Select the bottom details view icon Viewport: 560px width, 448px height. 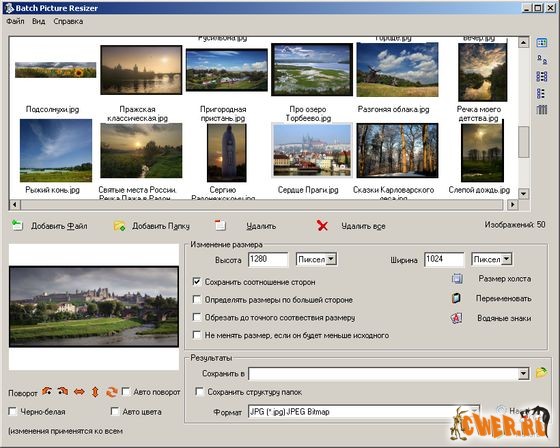542,109
